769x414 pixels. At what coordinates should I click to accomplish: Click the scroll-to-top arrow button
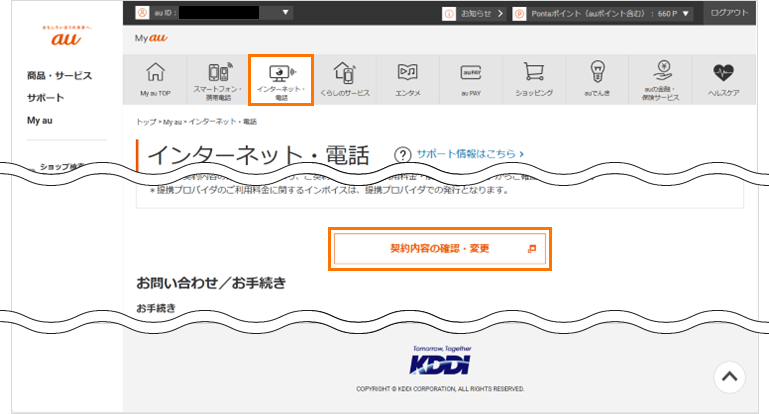pyautogui.click(x=729, y=377)
